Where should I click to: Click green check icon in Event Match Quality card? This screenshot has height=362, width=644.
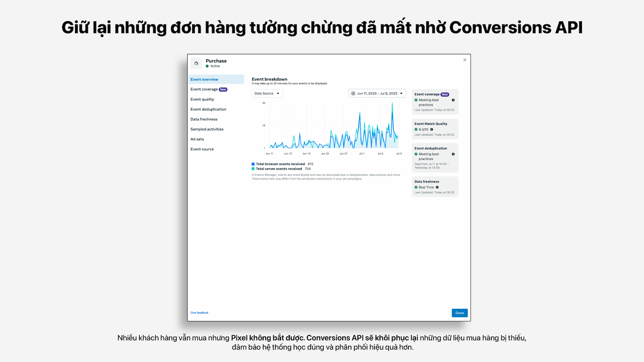416,130
